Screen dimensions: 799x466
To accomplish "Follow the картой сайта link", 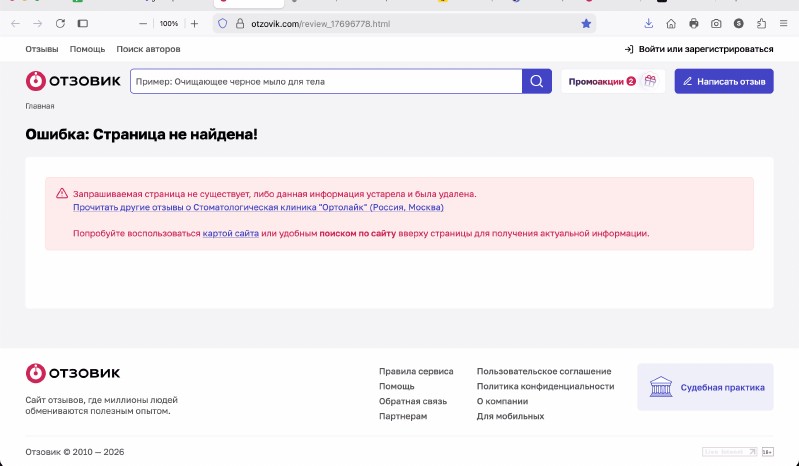I will [x=231, y=233].
